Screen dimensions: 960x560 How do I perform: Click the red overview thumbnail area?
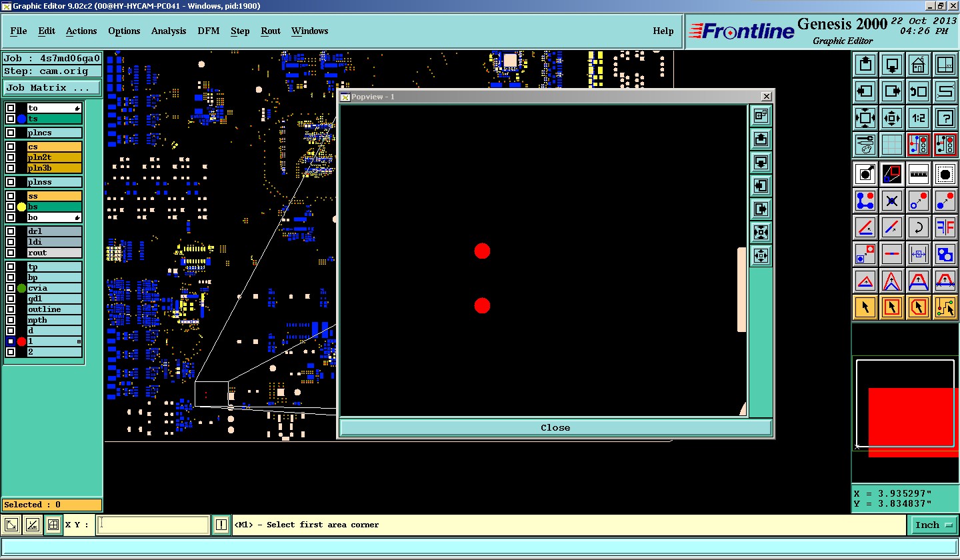click(x=913, y=421)
